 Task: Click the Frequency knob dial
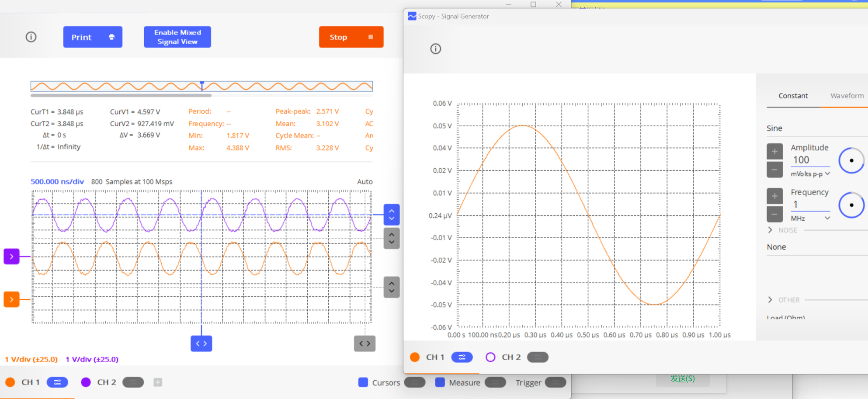(851, 205)
